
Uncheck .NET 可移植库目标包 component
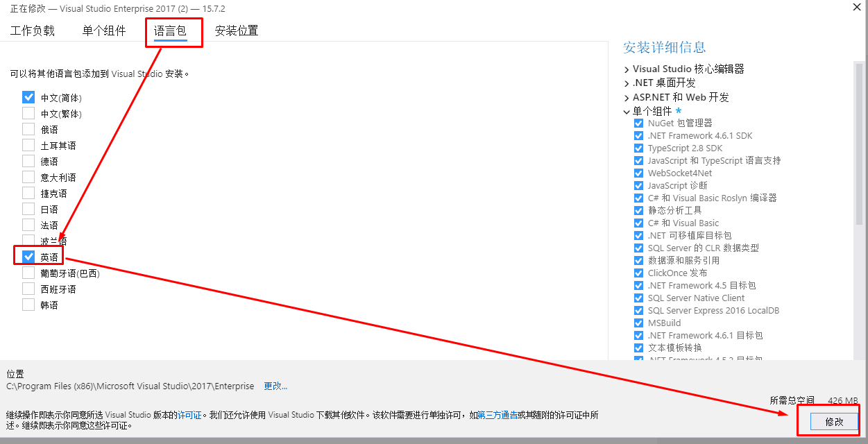click(x=638, y=235)
